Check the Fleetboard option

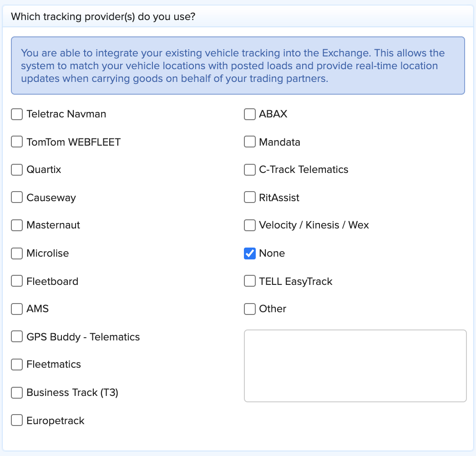pyautogui.click(x=17, y=281)
